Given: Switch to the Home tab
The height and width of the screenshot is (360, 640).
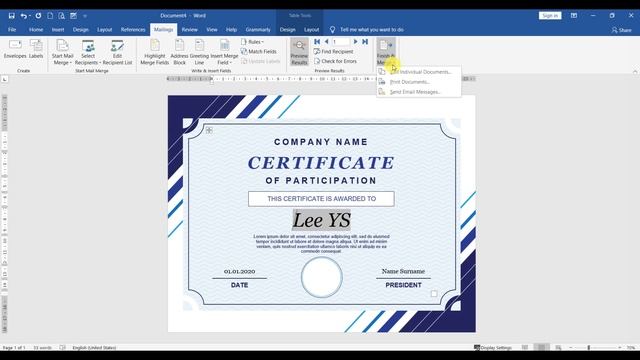Looking at the screenshot, I should (x=36, y=29).
